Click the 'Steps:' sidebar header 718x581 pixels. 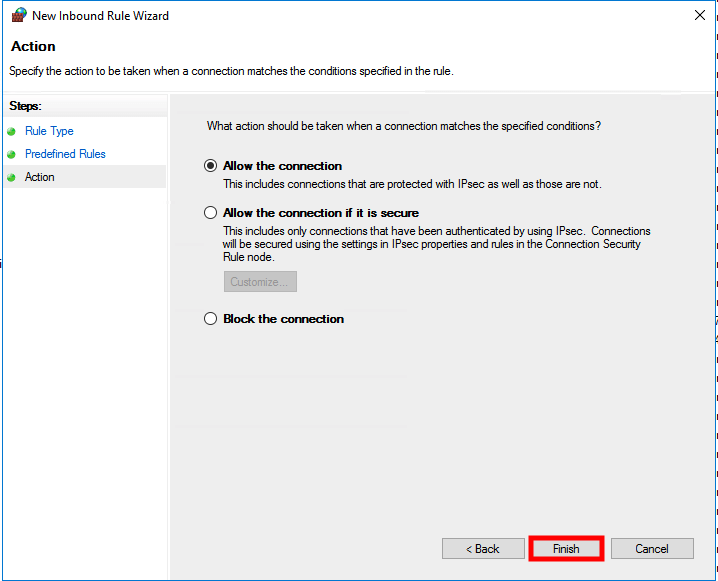click(x=25, y=106)
